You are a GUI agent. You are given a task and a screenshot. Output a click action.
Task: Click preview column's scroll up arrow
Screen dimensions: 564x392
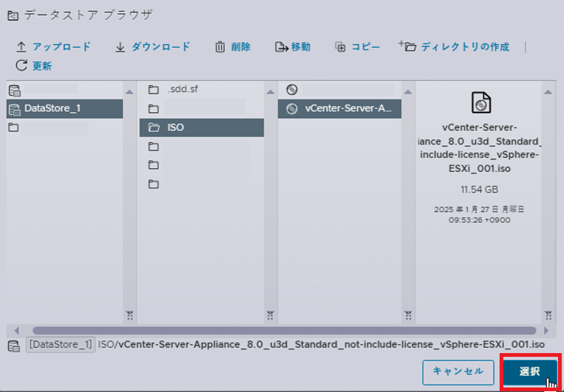(548, 92)
